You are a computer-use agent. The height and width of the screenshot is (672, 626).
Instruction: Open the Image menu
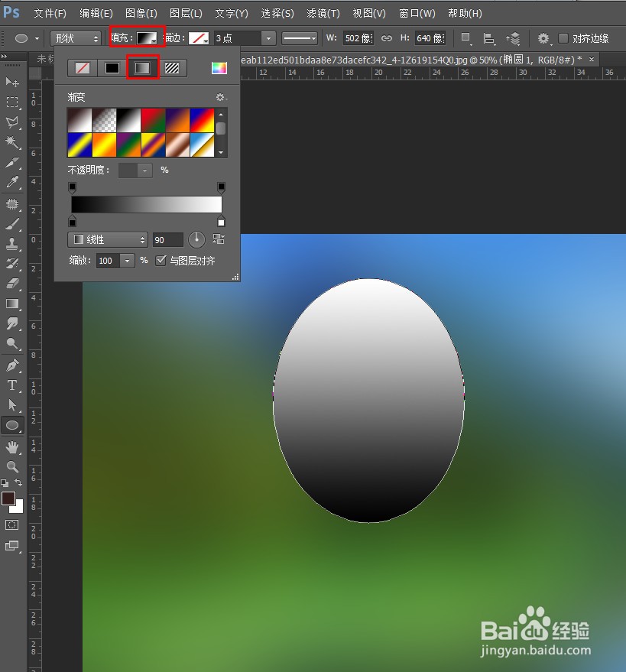(x=141, y=13)
